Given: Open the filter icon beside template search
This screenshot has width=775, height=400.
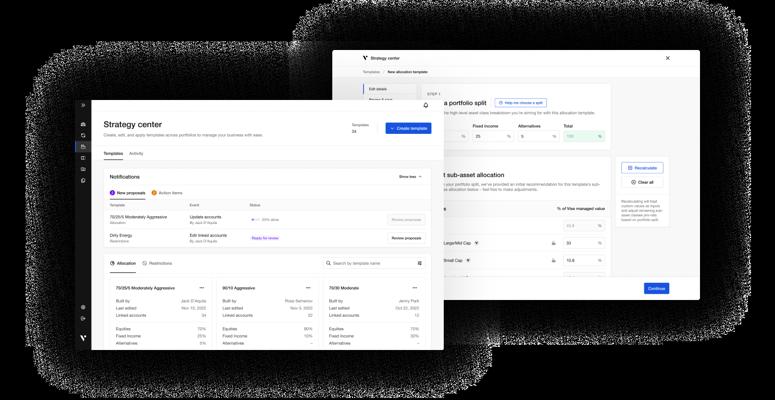Looking at the screenshot, I should 420,263.
